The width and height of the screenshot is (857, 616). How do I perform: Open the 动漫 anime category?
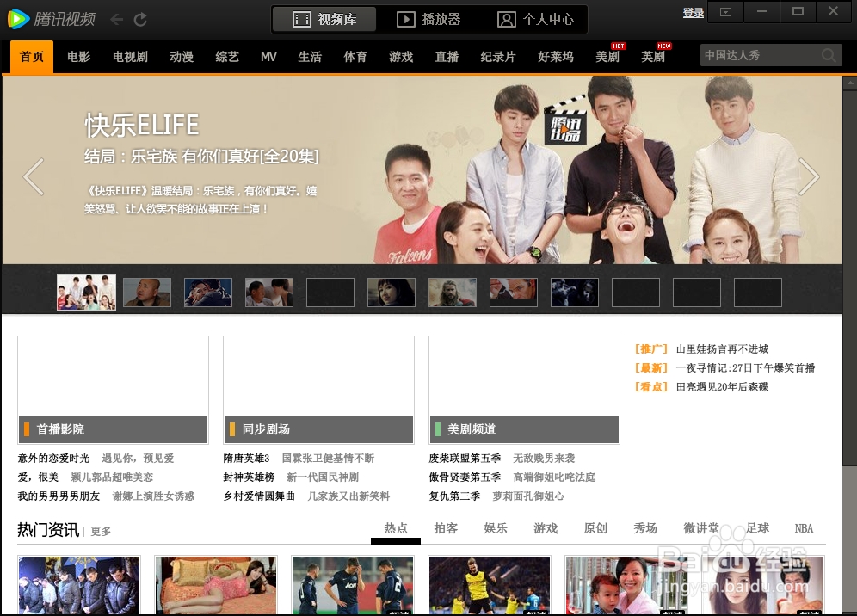pos(182,57)
